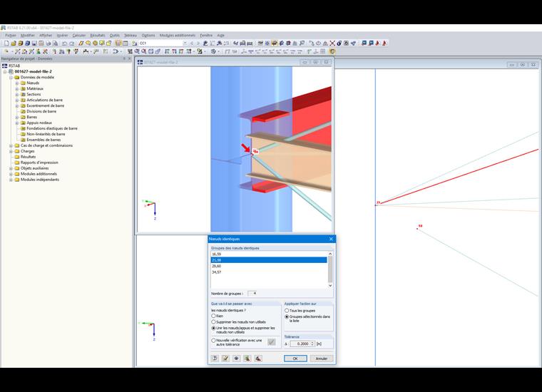Click the Appuis nodaux folder icon in navigator
The height and width of the screenshot is (392, 542).
[23, 123]
